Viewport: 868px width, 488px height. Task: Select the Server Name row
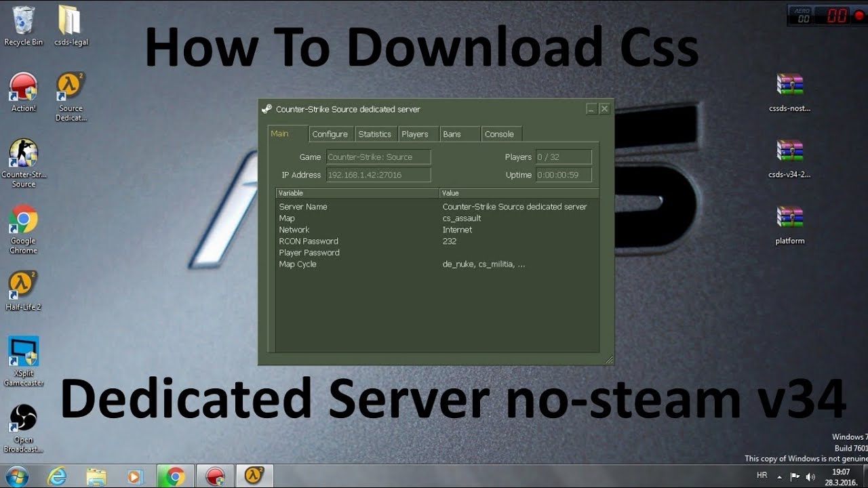[437, 207]
